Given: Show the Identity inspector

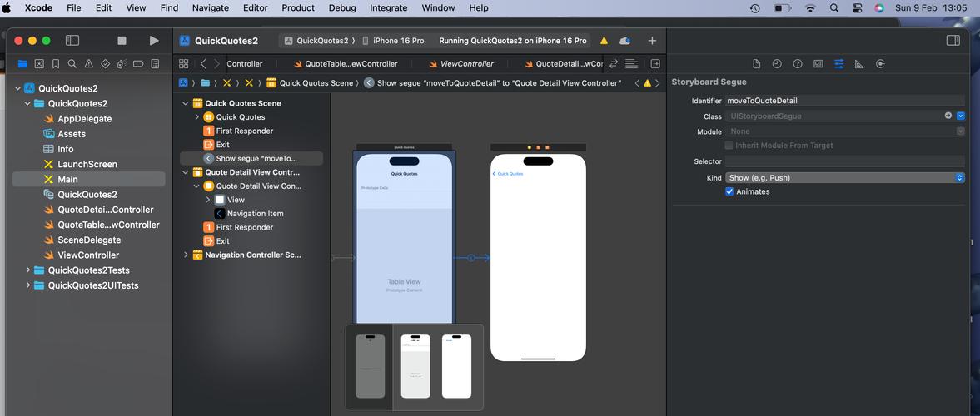Looking at the screenshot, I should tap(818, 64).
